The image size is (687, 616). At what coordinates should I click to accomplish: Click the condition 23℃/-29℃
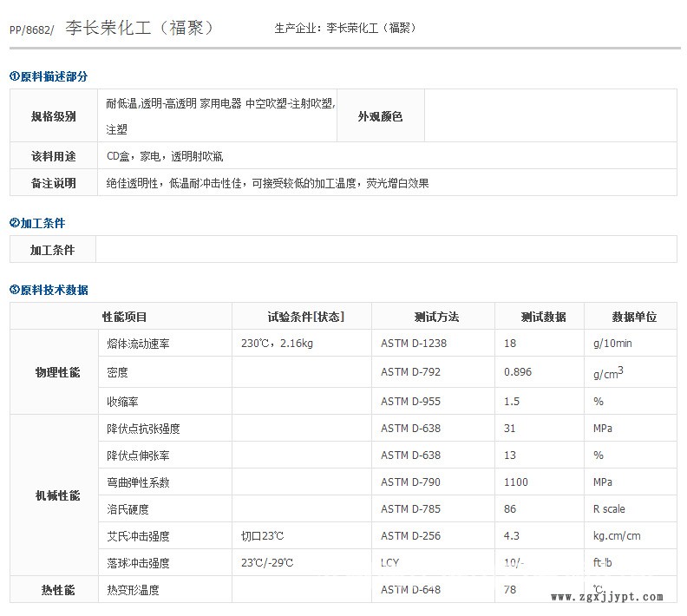click(x=267, y=562)
